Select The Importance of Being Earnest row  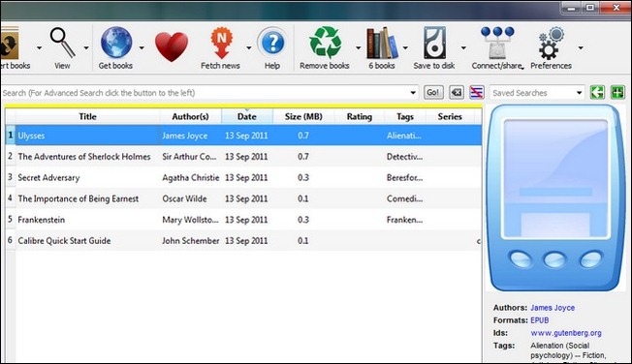point(243,198)
